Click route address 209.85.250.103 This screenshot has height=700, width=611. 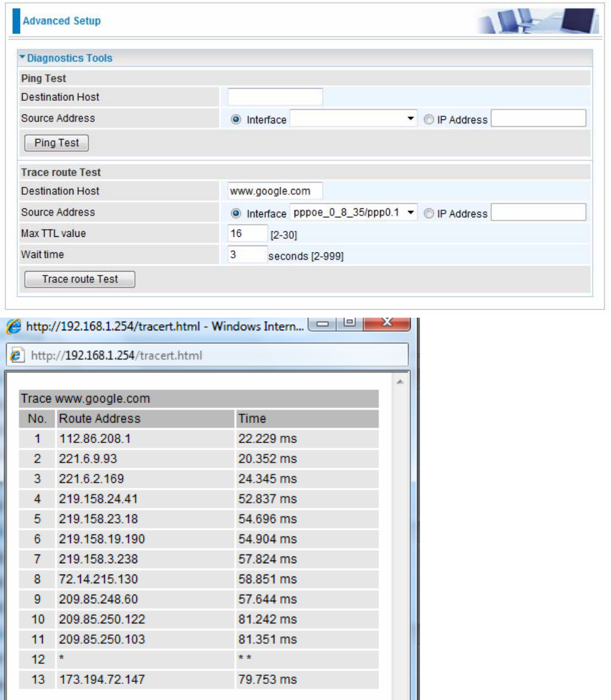pos(101,639)
